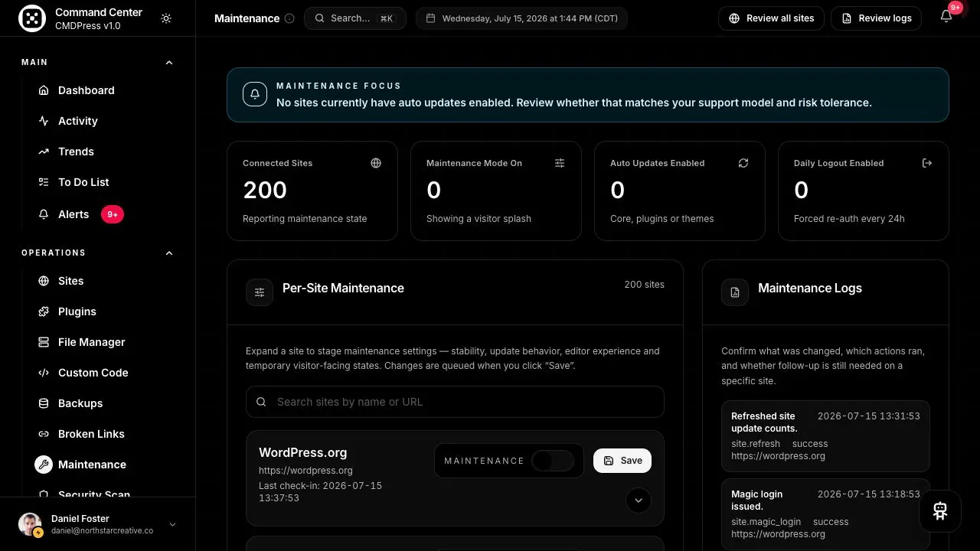The height and width of the screenshot is (551, 980).
Task: Click Daniel Foster's avatar picture
Action: coord(30,524)
